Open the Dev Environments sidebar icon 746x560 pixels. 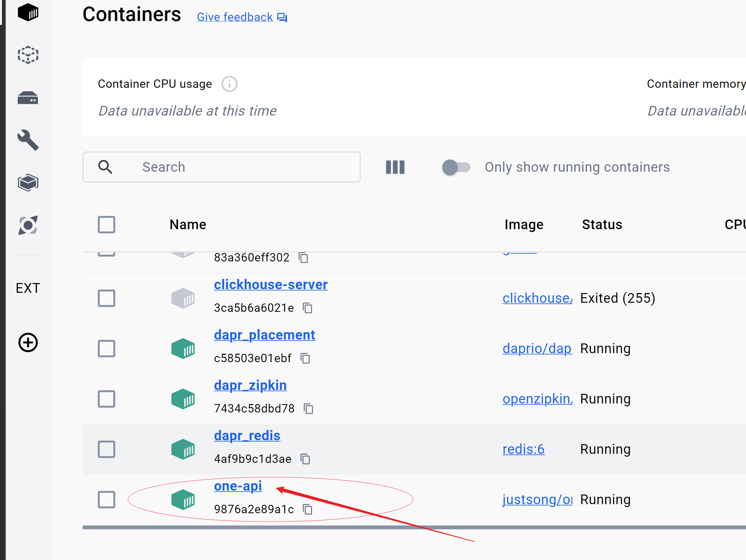28,183
